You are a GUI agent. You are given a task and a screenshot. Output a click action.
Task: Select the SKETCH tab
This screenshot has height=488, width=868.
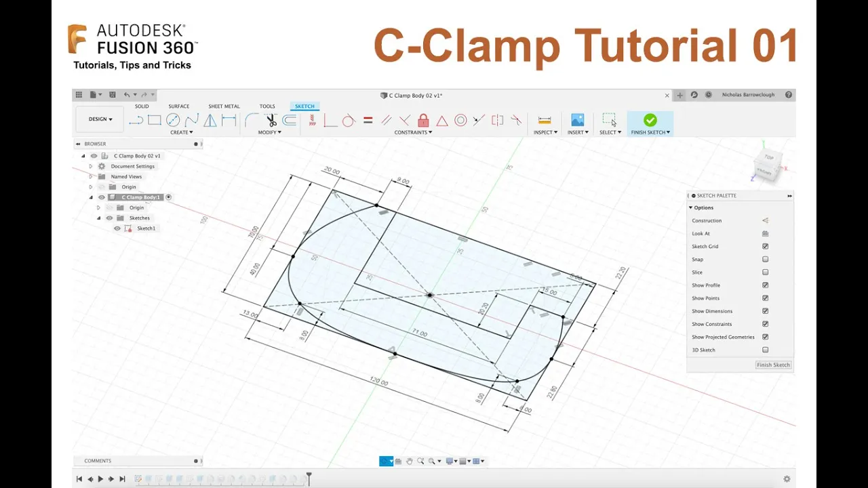point(304,106)
